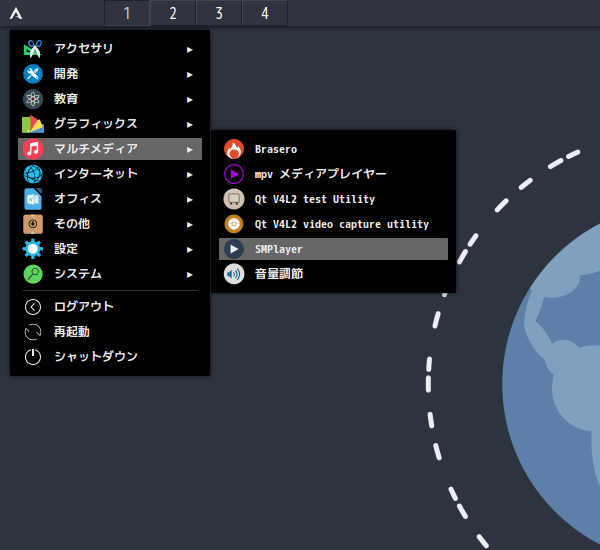This screenshot has height=550, width=600.
Task: Click the インターネット globe icon
Action: pos(33,174)
